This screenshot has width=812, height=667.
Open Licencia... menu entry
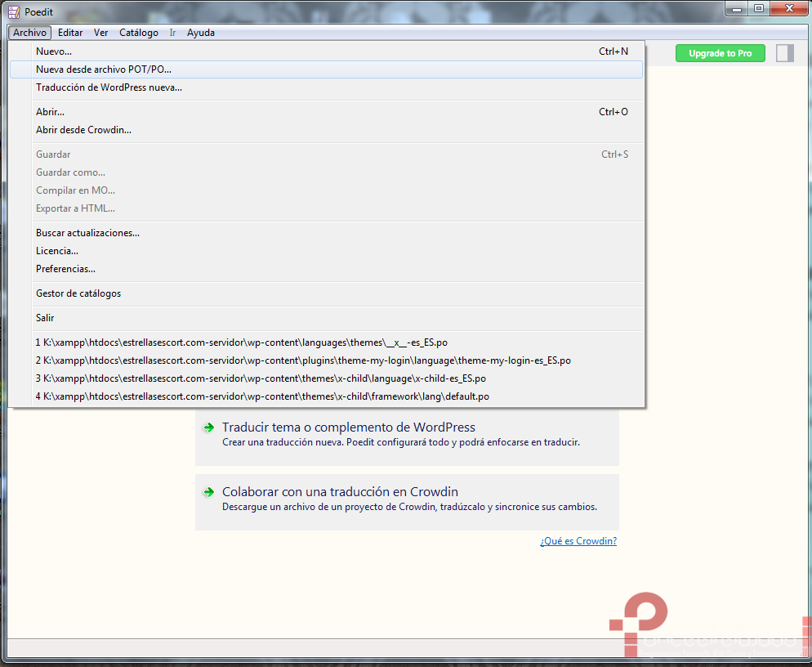point(326,251)
